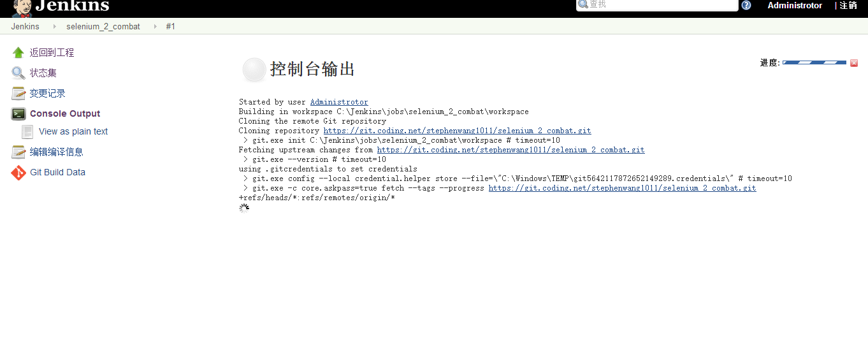Expand breadcrumb arrow after Jenkins
This screenshot has width=868, height=357.
54,27
